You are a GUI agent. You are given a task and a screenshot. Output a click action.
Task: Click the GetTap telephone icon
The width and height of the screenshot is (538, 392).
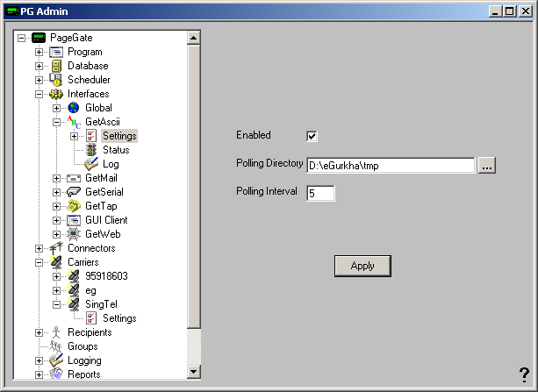pyautogui.click(x=74, y=206)
